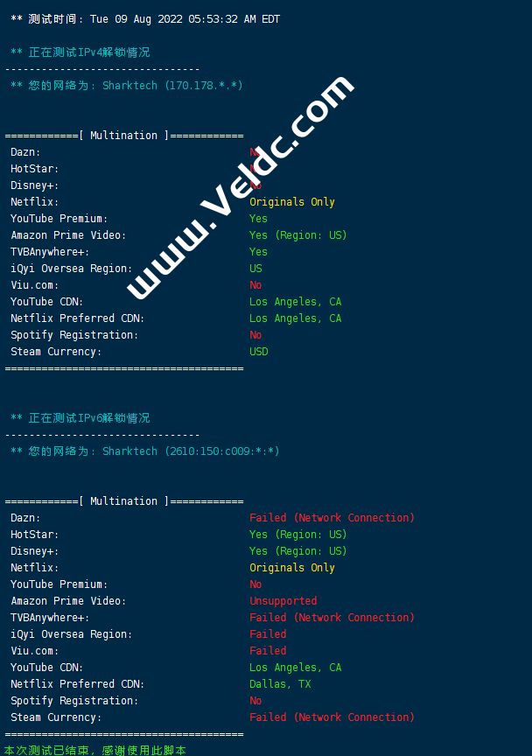Click the YouTube Premium "Yes" result in IPv4 section
The height and width of the screenshot is (756, 532).
(x=258, y=219)
